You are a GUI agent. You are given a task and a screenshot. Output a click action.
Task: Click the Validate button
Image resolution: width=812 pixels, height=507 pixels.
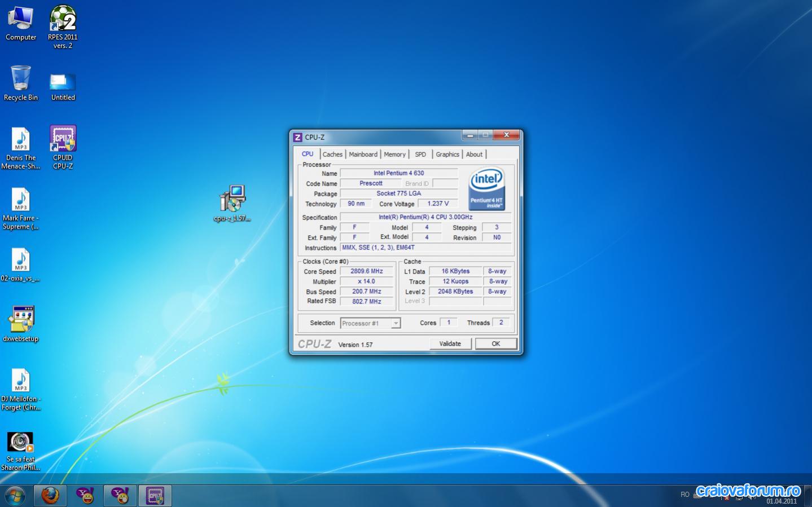[x=450, y=344]
